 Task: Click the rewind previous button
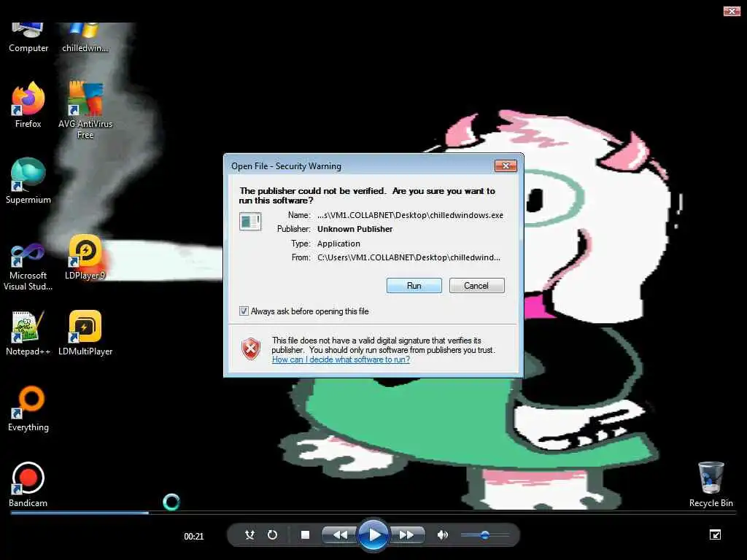pyautogui.click(x=340, y=535)
